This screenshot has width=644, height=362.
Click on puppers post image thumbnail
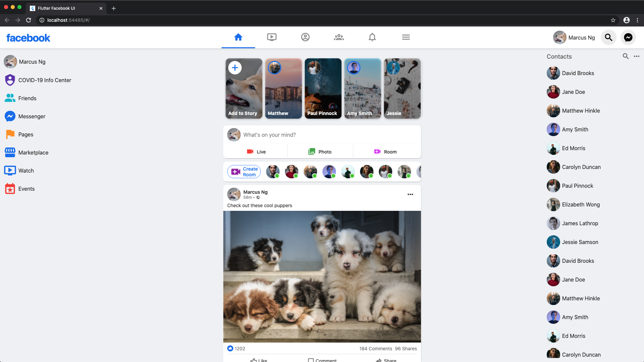pos(322,276)
